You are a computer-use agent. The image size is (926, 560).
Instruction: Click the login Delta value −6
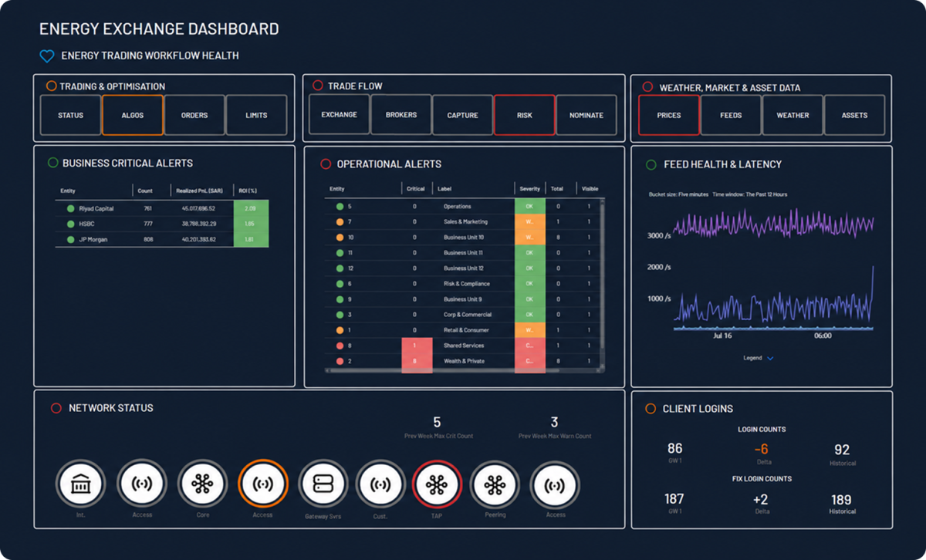760,449
